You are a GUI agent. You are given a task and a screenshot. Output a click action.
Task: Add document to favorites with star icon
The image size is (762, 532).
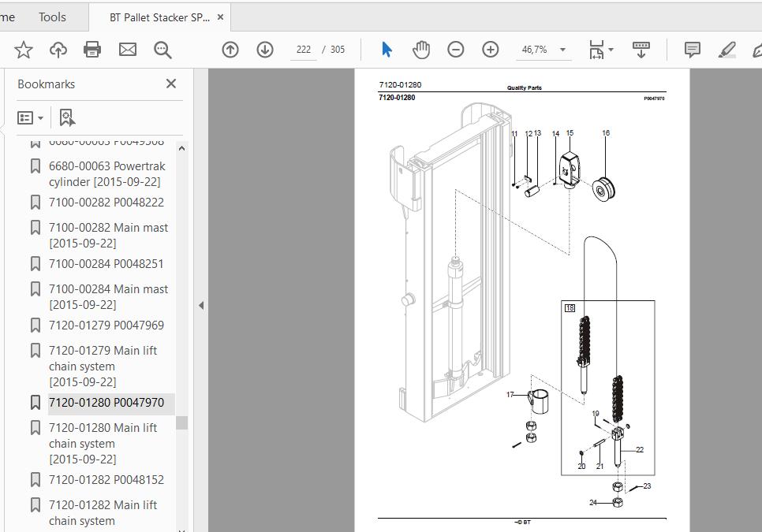(x=24, y=50)
